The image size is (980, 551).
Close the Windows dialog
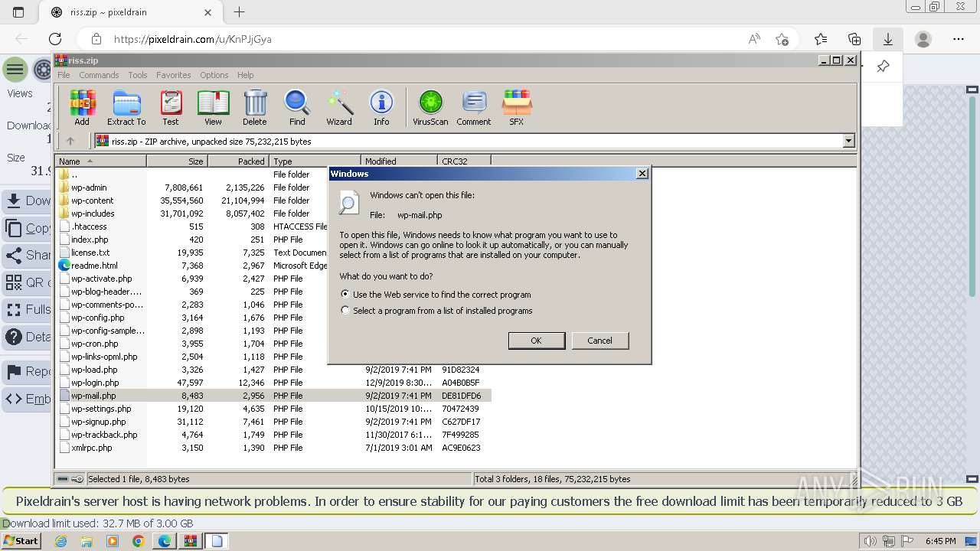642,174
